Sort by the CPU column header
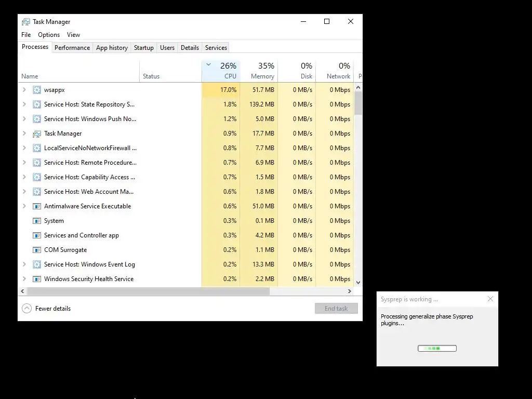The height and width of the screenshot is (399, 532). (221, 71)
